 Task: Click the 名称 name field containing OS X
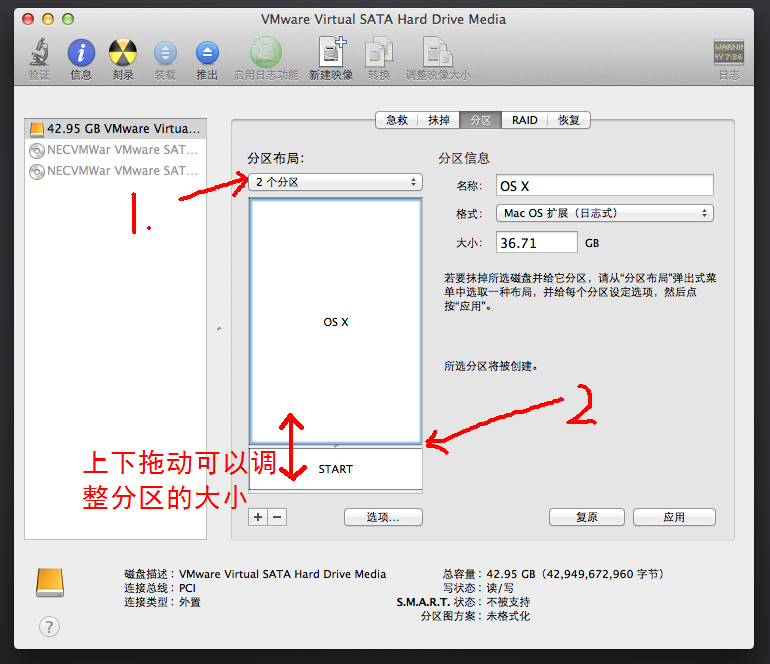click(x=604, y=185)
